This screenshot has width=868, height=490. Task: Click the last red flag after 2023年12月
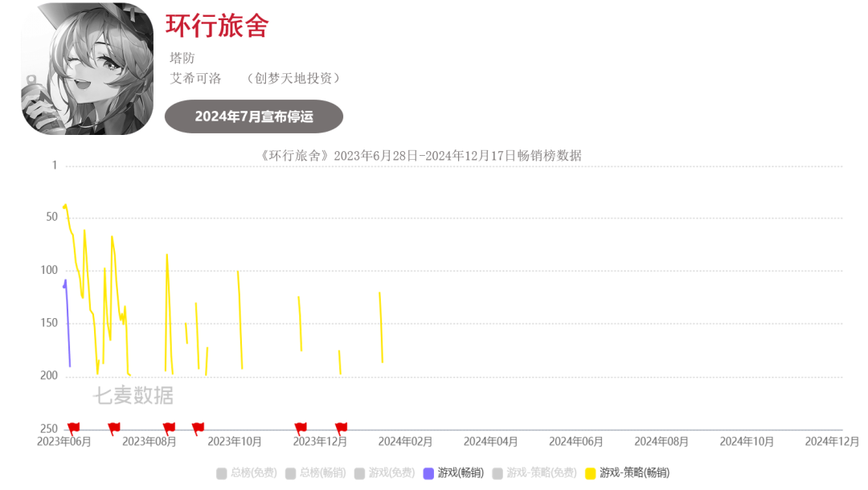[341, 427]
